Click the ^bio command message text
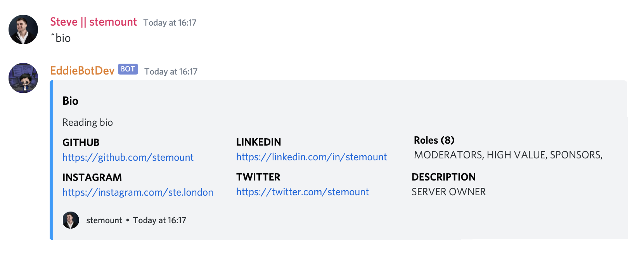644x257 pixels. (x=61, y=38)
